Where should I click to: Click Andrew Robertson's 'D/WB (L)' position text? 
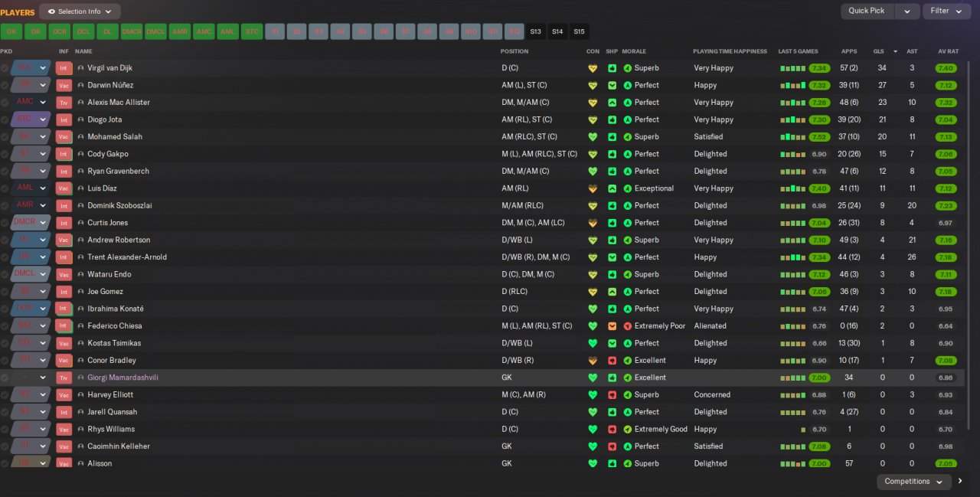point(517,240)
